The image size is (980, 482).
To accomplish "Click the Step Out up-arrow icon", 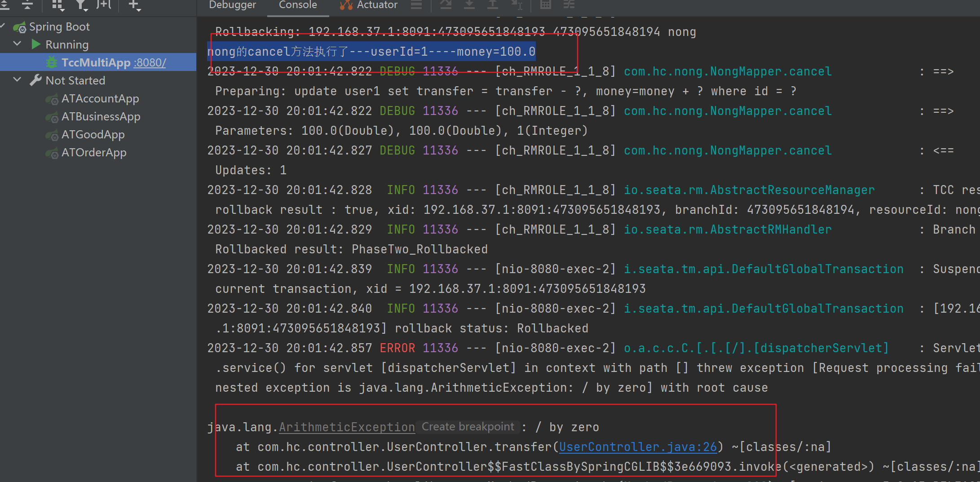I will (493, 5).
